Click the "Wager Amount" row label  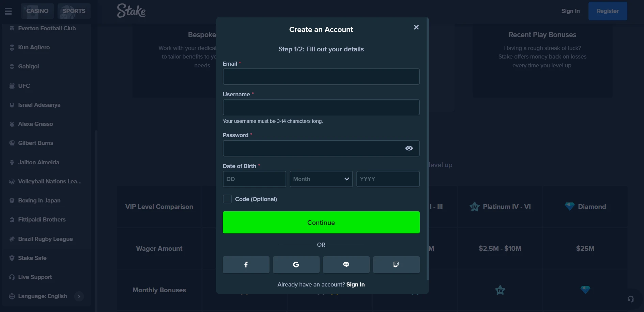pyautogui.click(x=159, y=248)
